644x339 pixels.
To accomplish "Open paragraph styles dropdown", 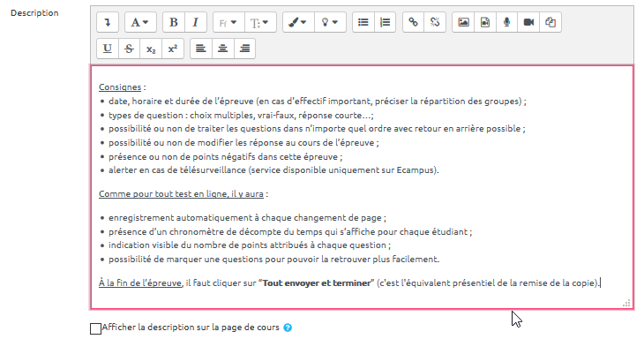I will tap(140, 22).
